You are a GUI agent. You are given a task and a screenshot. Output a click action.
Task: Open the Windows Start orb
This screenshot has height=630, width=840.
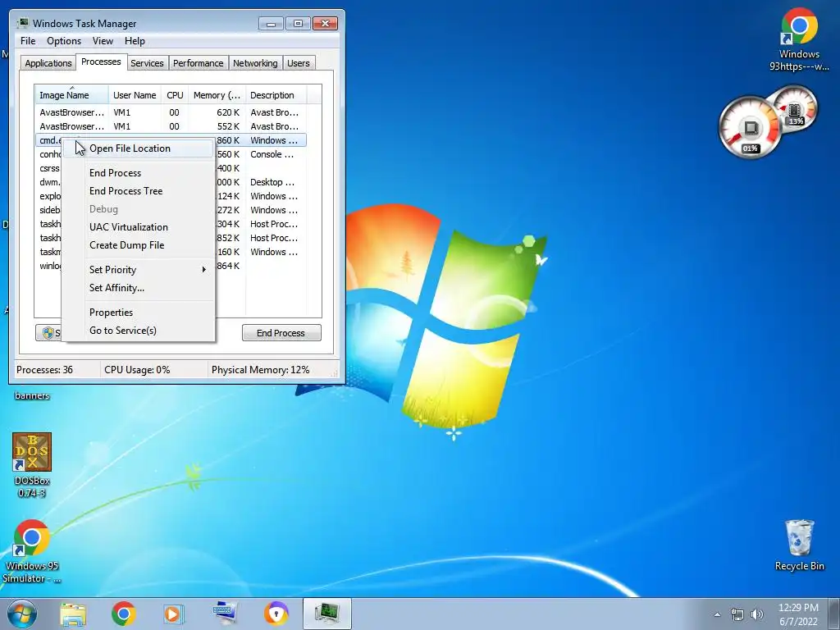(23, 614)
